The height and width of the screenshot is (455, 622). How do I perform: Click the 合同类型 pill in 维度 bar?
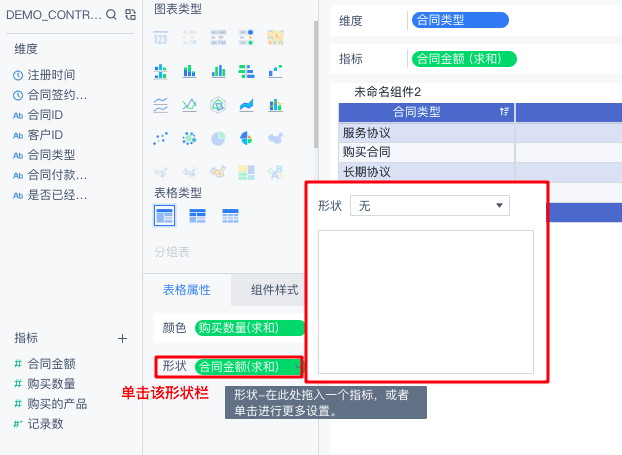(x=460, y=20)
